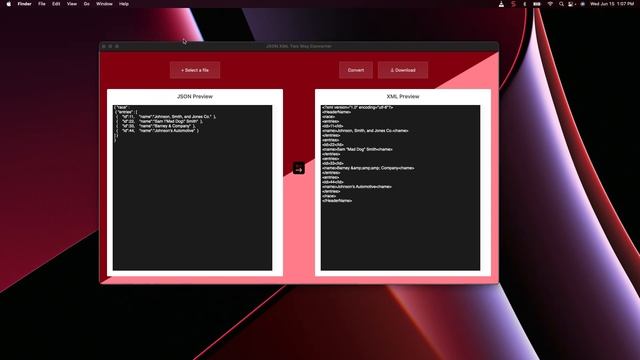Image resolution: width=640 pixels, height=360 pixels.
Task: Open the Finder menu
Action: 24,4
